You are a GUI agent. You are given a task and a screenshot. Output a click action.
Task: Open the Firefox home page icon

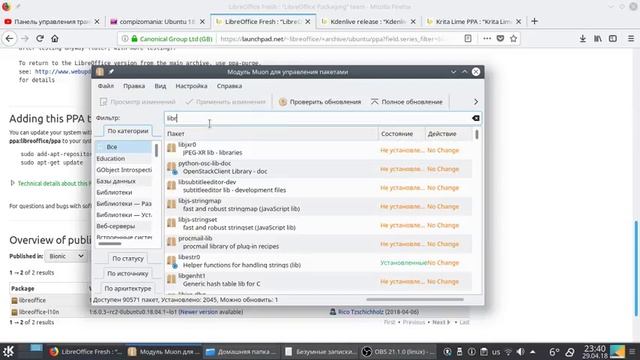pos(55,38)
